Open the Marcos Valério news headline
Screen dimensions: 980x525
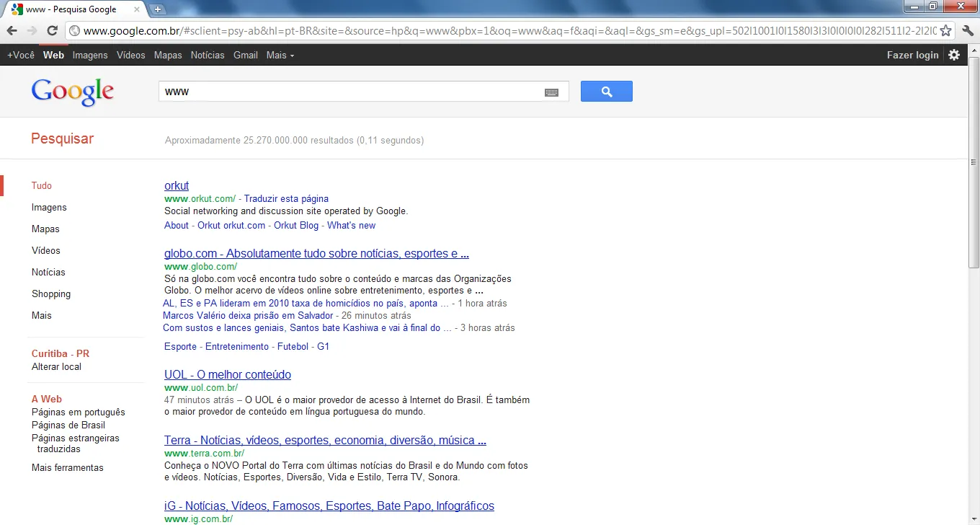(248, 315)
